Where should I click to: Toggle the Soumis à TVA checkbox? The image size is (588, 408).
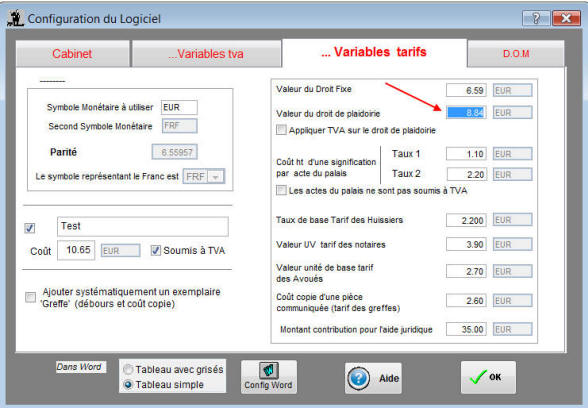point(156,250)
